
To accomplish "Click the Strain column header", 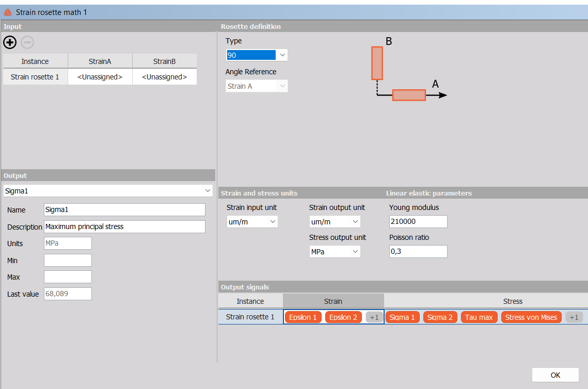I will 333,301.
